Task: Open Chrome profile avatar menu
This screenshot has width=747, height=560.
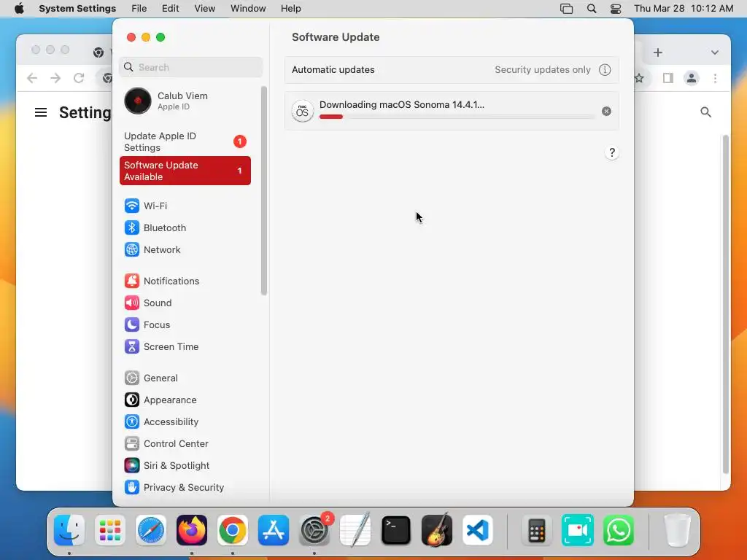Action: (692, 78)
